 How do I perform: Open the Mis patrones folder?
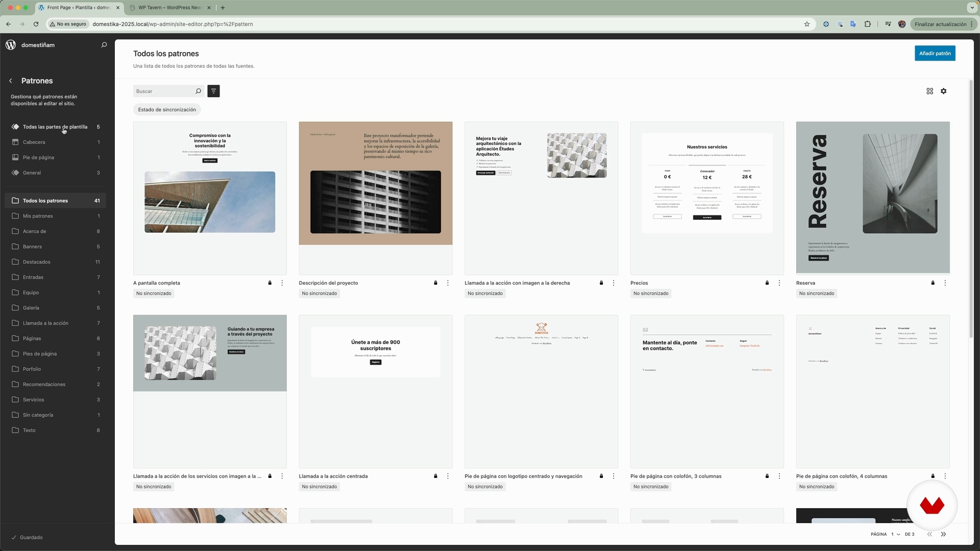[38, 216]
